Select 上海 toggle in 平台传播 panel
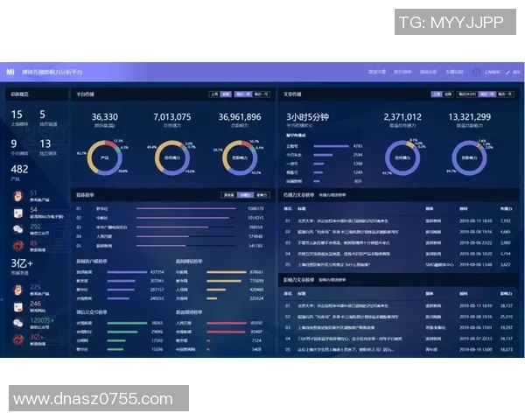Image resolution: width=525 pixels, height=420 pixels. coord(214,93)
